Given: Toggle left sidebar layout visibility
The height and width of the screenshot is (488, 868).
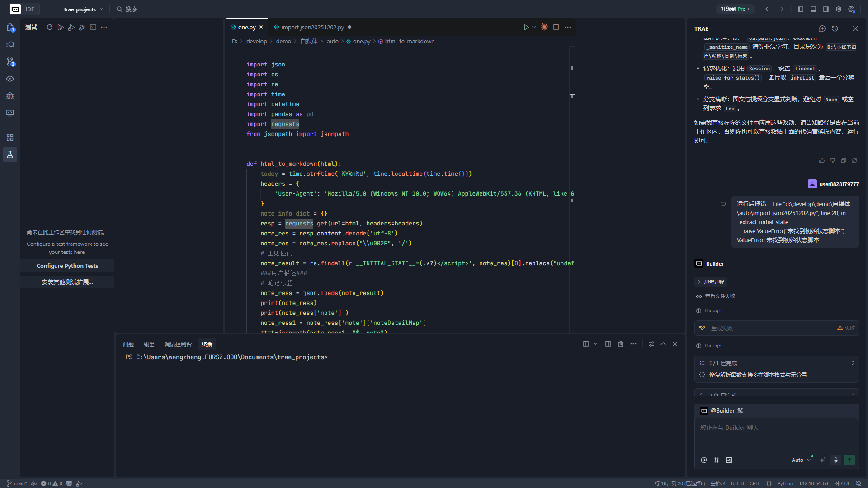Looking at the screenshot, I should click(801, 9).
